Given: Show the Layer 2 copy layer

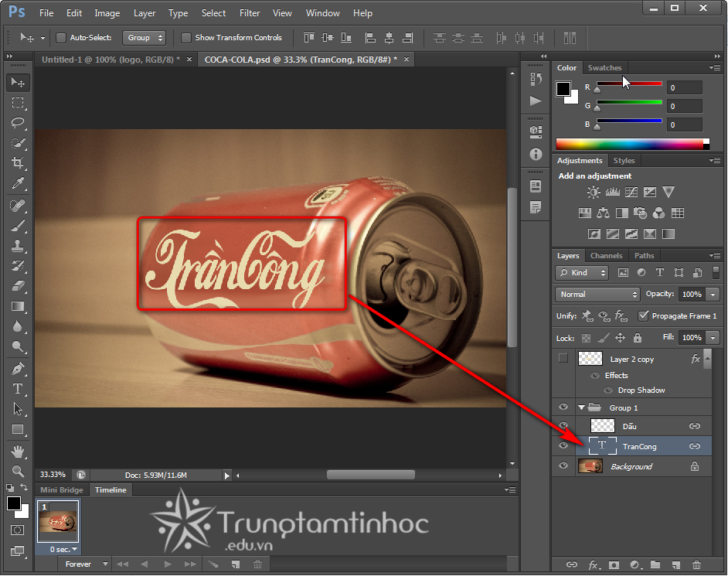Looking at the screenshot, I should [563, 358].
